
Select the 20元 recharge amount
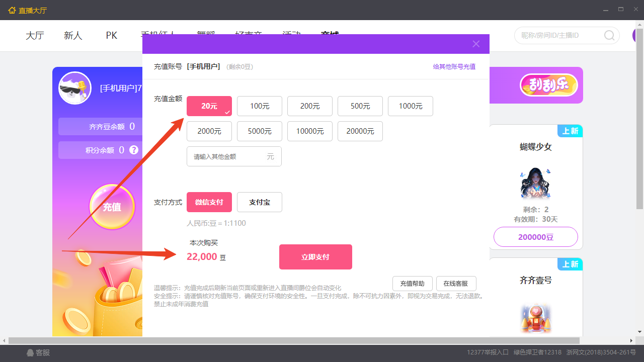point(209,106)
